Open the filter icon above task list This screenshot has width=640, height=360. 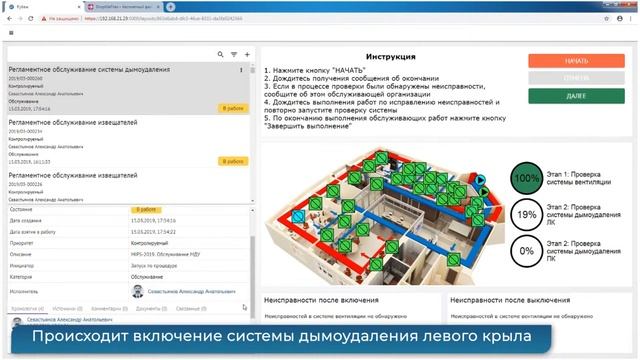coord(234,54)
